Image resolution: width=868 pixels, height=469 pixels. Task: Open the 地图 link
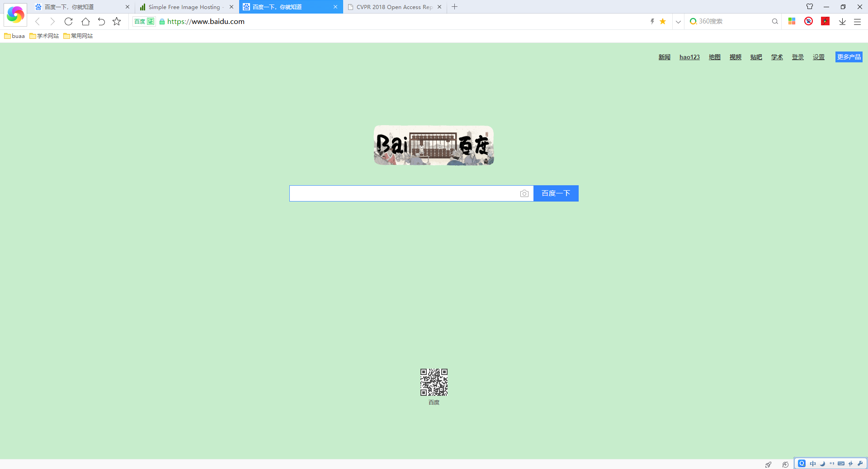[x=715, y=57]
